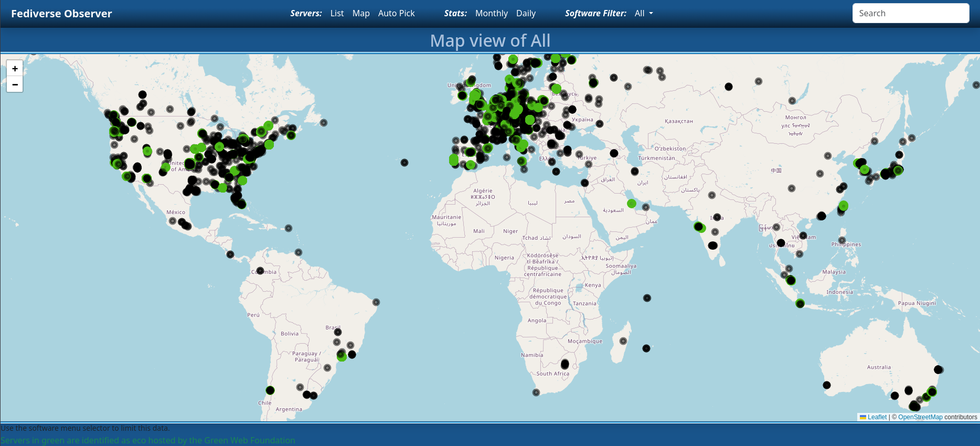
Task: Select the marker on Brazil's northeastern coast
Action: 376,302
